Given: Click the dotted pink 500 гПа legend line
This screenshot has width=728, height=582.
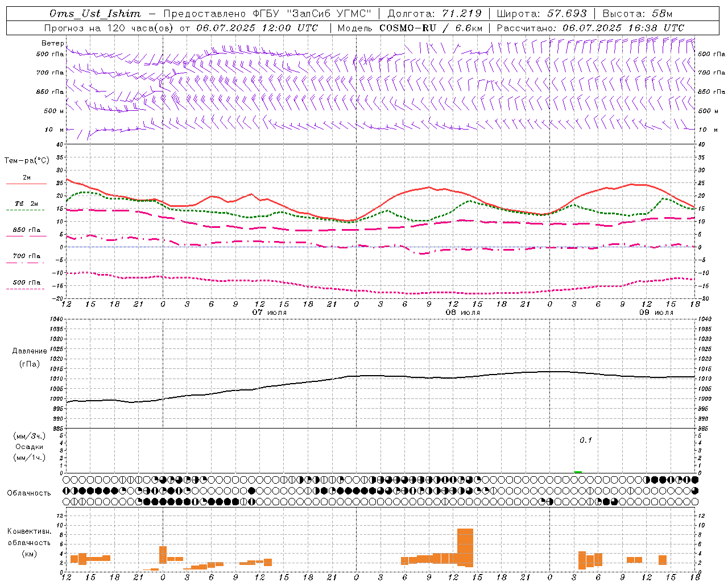Looking at the screenshot, I should click(25, 289).
